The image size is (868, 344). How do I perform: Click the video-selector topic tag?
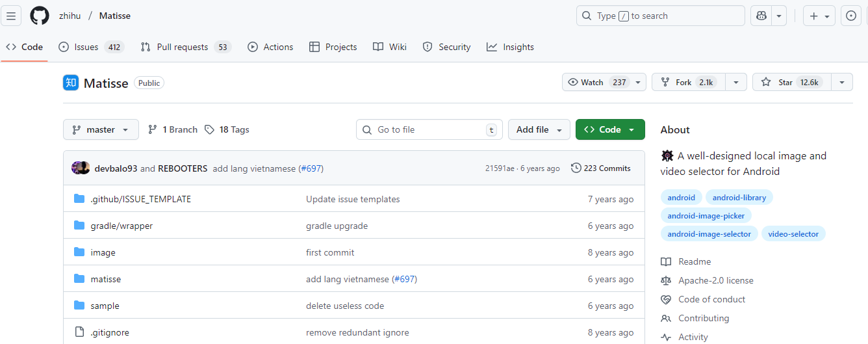[793, 234]
